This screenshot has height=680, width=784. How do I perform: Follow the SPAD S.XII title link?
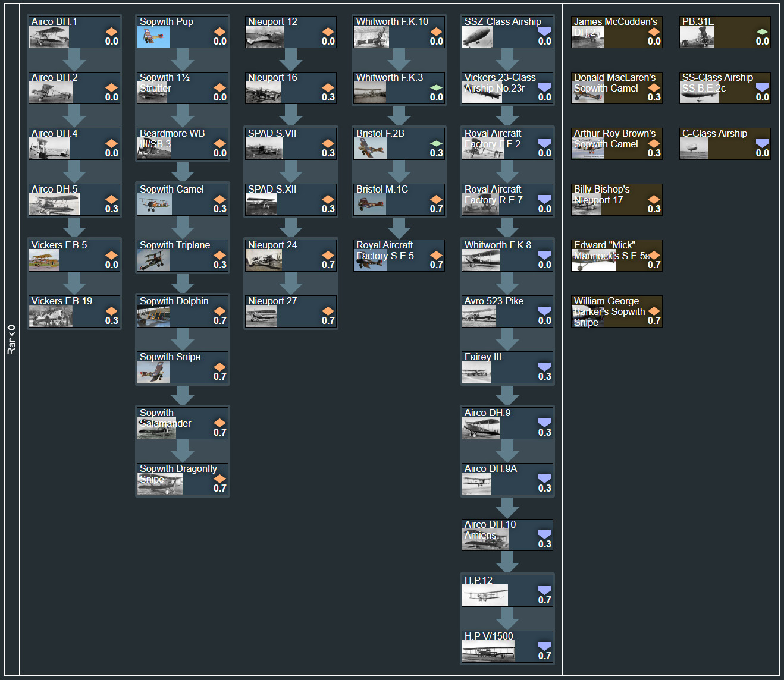(272, 189)
